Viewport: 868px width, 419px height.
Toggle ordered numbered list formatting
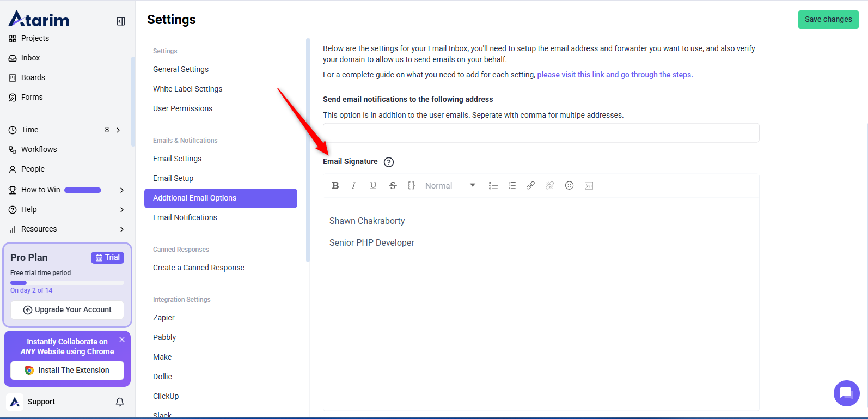[x=512, y=186]
